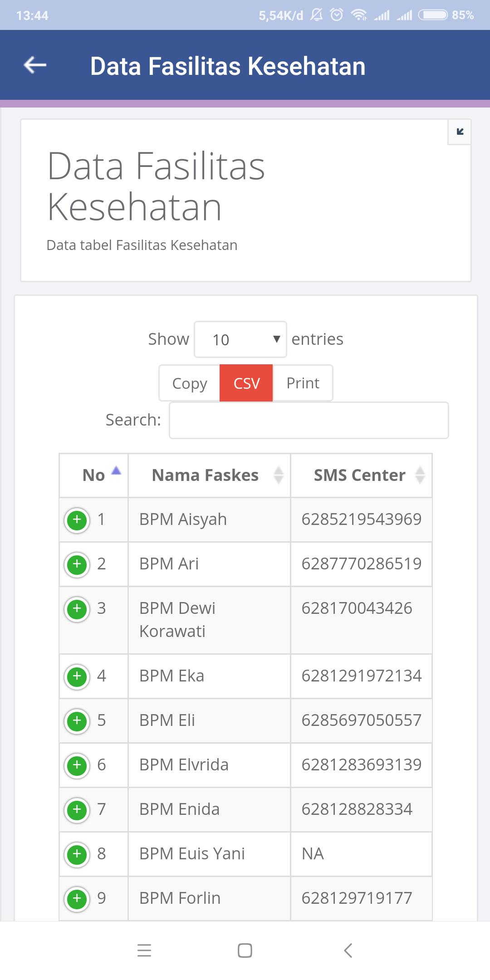
Task: Collapse the panel using corner arrow icon
Action: pyautogui.click(x=460, y=132)
